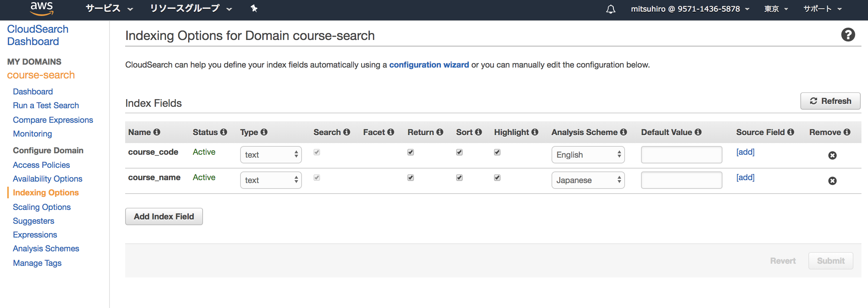Click the Default Value field for course_code

click(x=682, y=155)
